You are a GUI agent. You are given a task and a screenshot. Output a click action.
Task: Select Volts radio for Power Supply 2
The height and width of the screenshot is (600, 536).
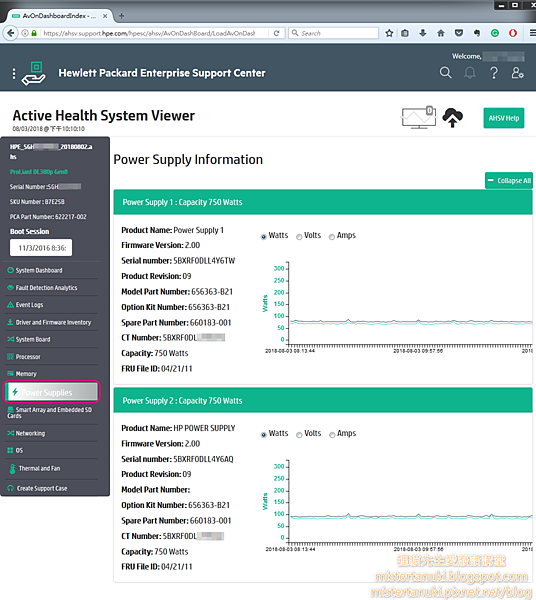tap(299, 435)
